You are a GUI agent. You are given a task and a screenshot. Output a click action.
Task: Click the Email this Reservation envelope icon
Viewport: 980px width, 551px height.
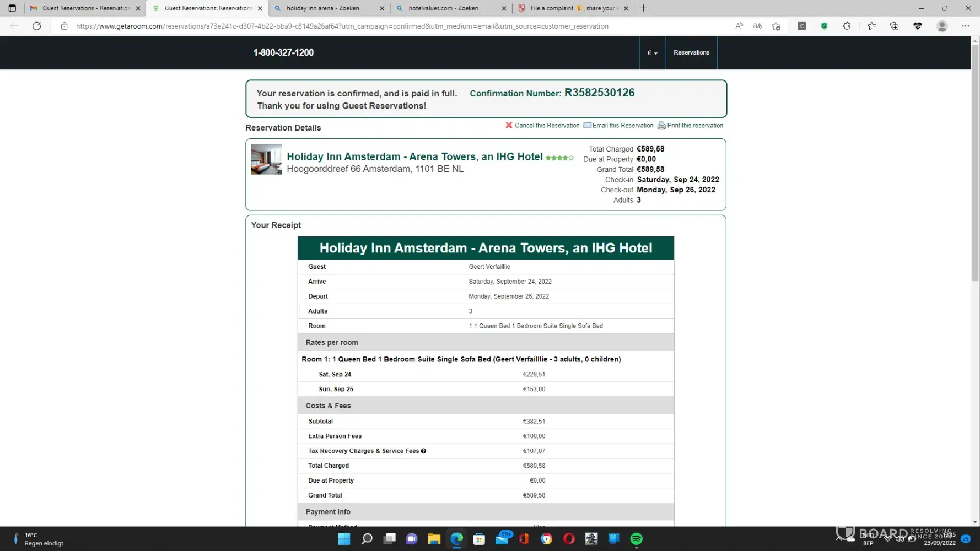coord(587,125)
